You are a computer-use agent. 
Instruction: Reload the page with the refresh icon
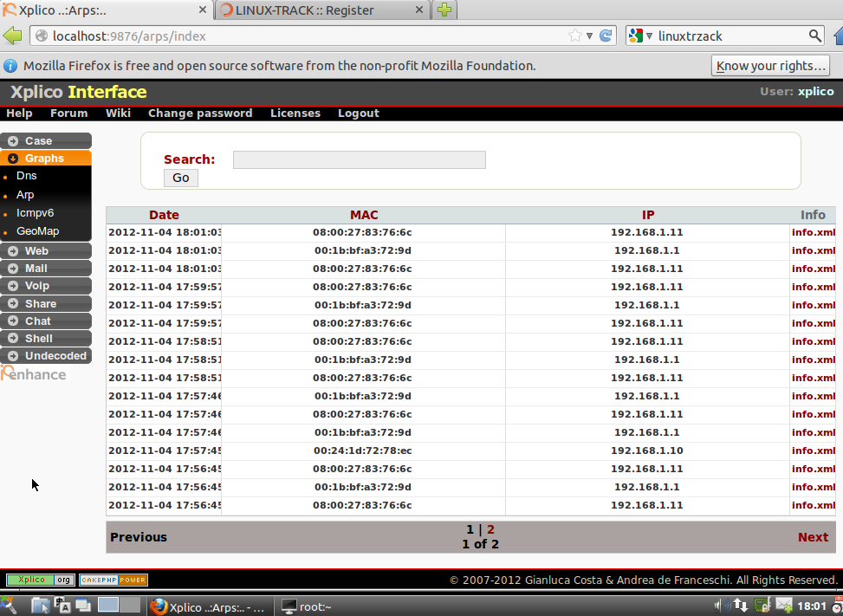point(606,36)
